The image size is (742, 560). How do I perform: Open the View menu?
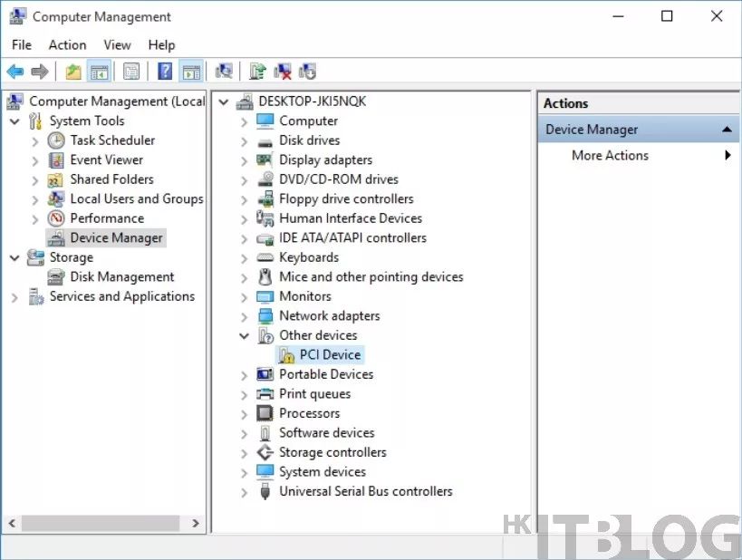click(118, 45)
